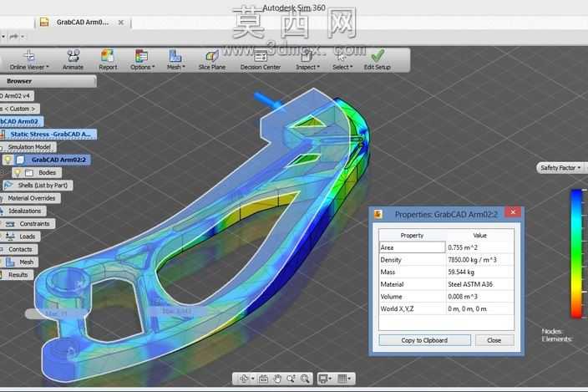
Task: Click the Bodies folder icon
Action: click(x=29, y=172)
